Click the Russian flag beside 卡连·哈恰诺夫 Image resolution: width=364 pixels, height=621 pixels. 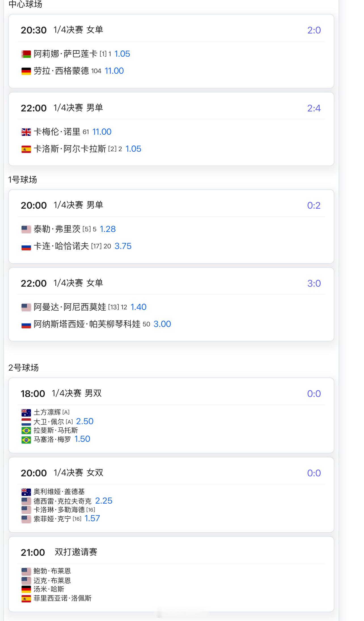[26, 246]
